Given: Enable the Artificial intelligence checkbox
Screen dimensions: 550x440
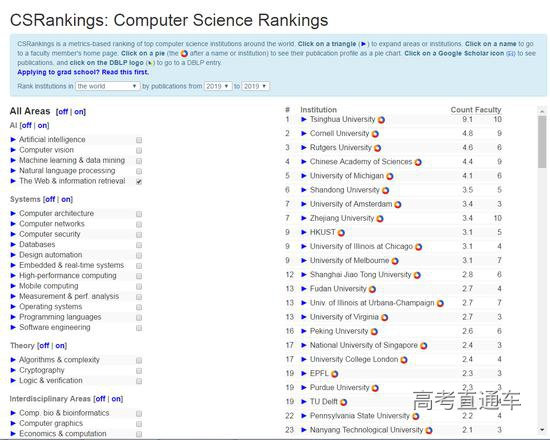Looking at the screenshot, I should [139, 140].
